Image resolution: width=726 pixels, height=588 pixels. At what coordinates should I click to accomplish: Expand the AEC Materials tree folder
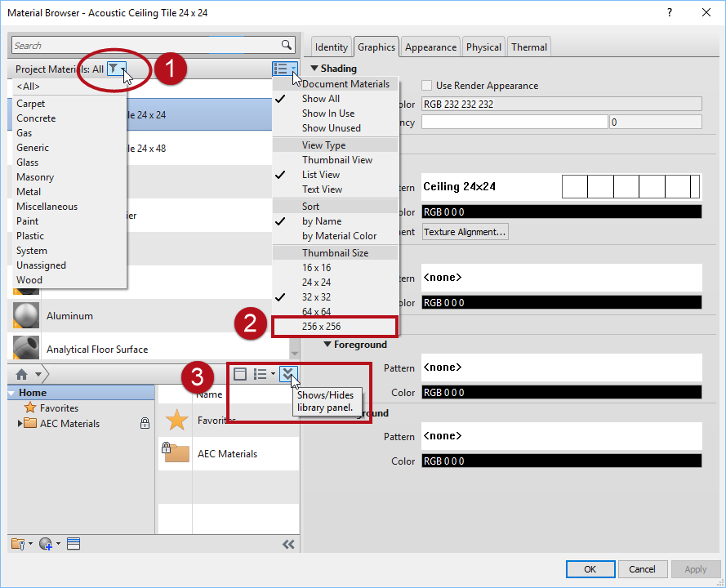(x=20, y=424)
